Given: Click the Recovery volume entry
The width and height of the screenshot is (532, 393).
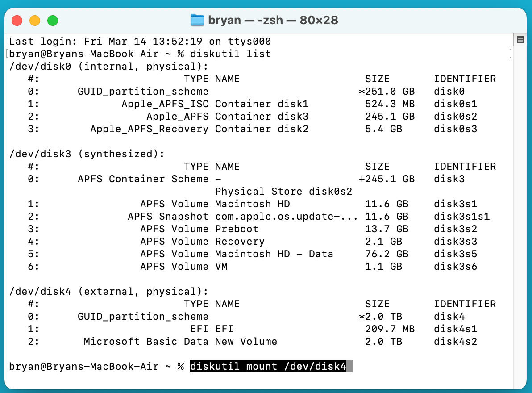Looking at the screenshot, I should coord(240,241).
